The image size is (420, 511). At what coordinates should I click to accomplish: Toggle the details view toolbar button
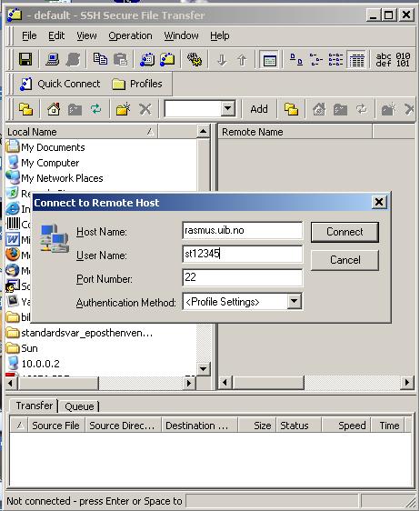pyautogui.click(x=356, y=60)
